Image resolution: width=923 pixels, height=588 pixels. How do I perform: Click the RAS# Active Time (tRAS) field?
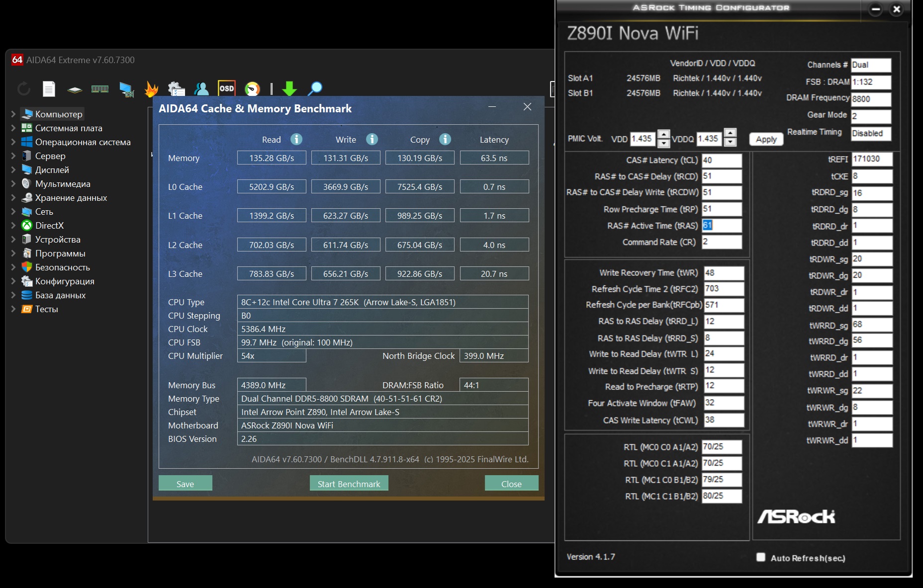click(x=722, y=226)
